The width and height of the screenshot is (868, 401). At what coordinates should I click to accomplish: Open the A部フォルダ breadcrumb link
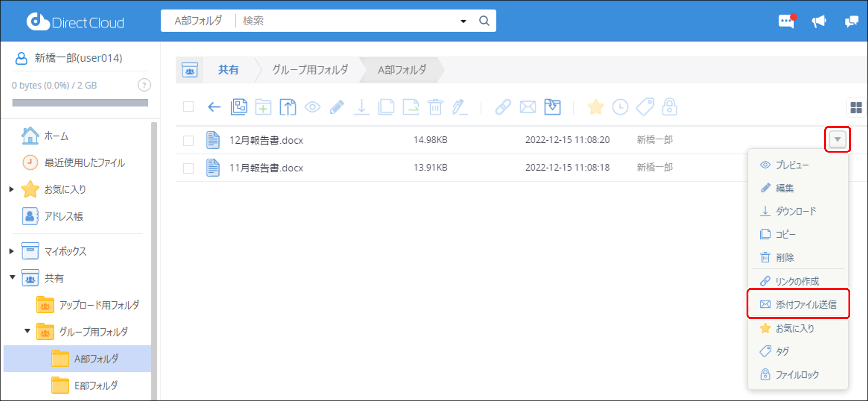[402, 70]
